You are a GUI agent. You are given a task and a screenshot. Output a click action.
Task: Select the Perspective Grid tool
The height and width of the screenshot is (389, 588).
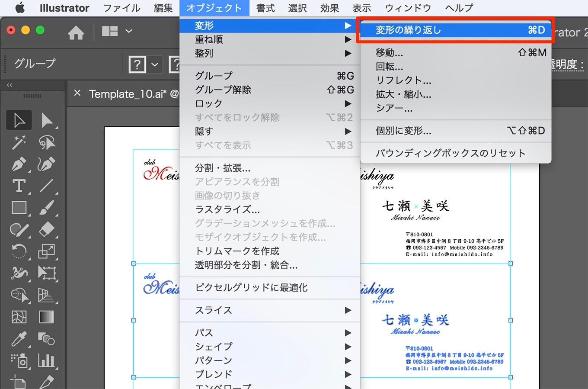[x=47, y=295]
